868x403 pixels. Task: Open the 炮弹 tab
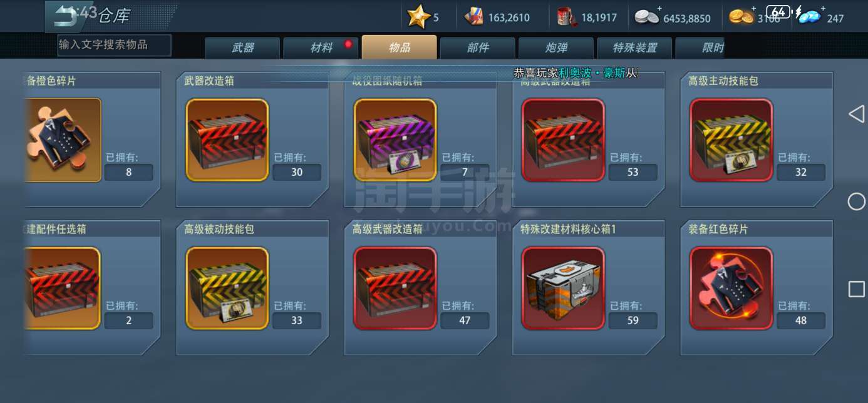click(555, 48)
